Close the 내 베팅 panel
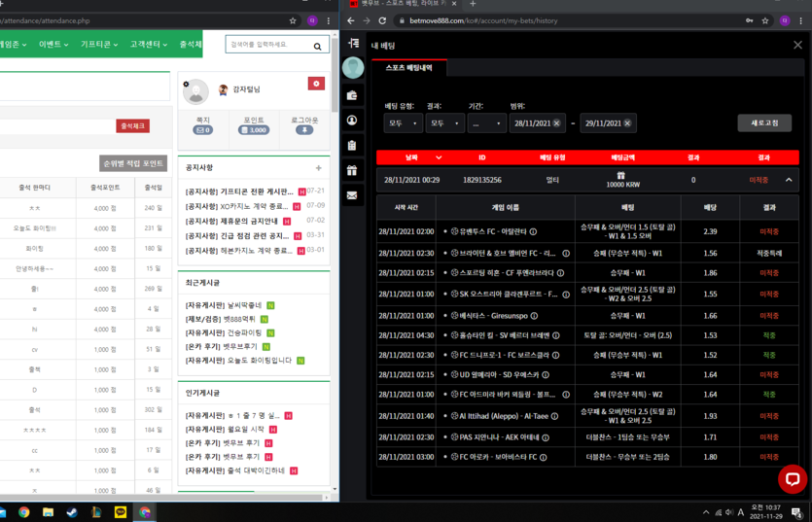 (x=797, y=45)
